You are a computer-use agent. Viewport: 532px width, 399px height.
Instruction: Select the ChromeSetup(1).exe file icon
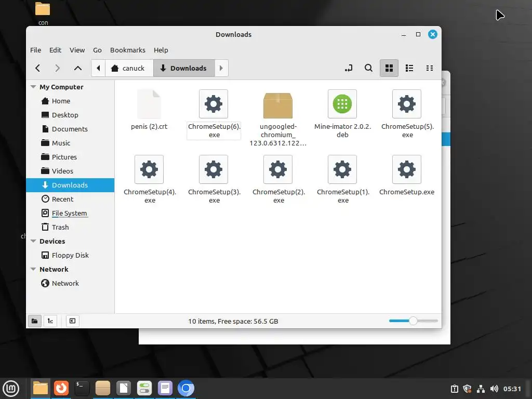pos(342,169)
